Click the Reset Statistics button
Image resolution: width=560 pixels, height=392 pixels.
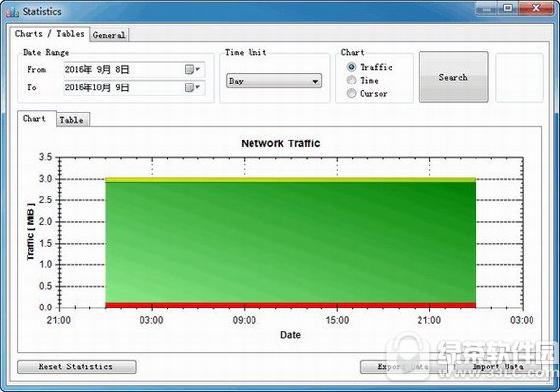tap(76, 366)
